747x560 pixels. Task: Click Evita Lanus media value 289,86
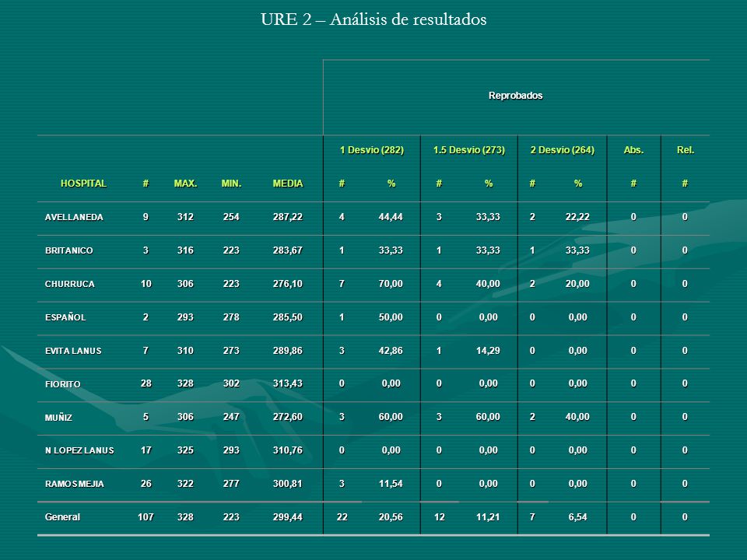288,351
